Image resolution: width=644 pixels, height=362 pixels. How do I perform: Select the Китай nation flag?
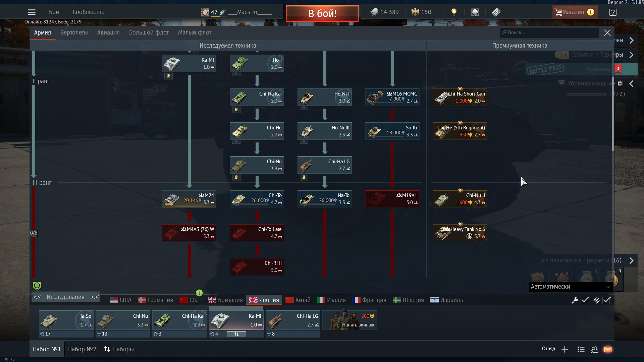298,300
